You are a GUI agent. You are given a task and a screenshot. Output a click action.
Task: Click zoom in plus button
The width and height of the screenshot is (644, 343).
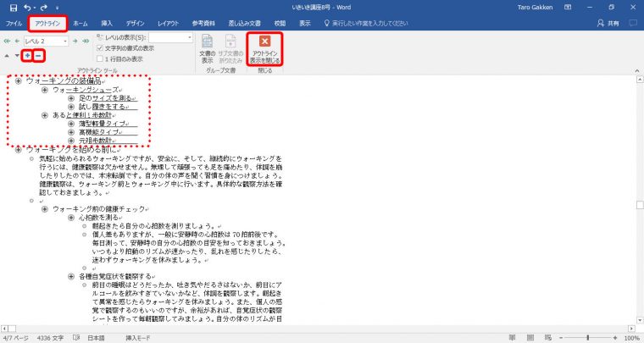(x=615, y=338)
